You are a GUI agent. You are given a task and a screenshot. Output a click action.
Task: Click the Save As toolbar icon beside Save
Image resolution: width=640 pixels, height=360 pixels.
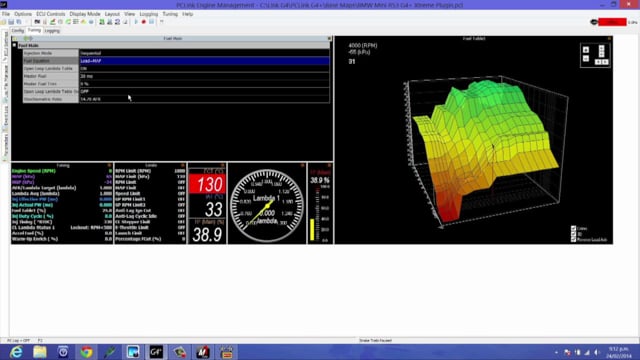tap(19, 22)
